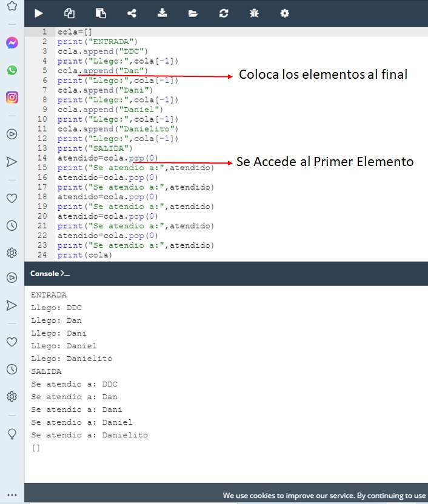
Task: Click the paste clipboard icon in toolbar
Action: tap(101, 13)
